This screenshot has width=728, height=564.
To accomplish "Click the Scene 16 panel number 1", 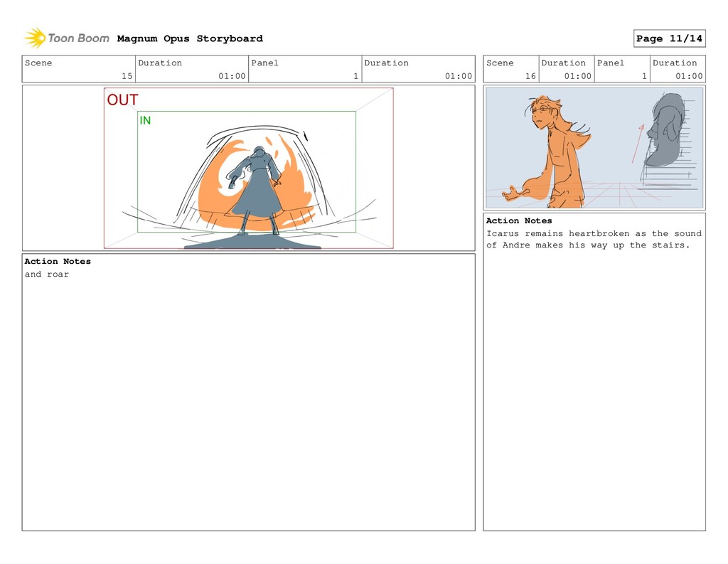I will tap(644, 76).
